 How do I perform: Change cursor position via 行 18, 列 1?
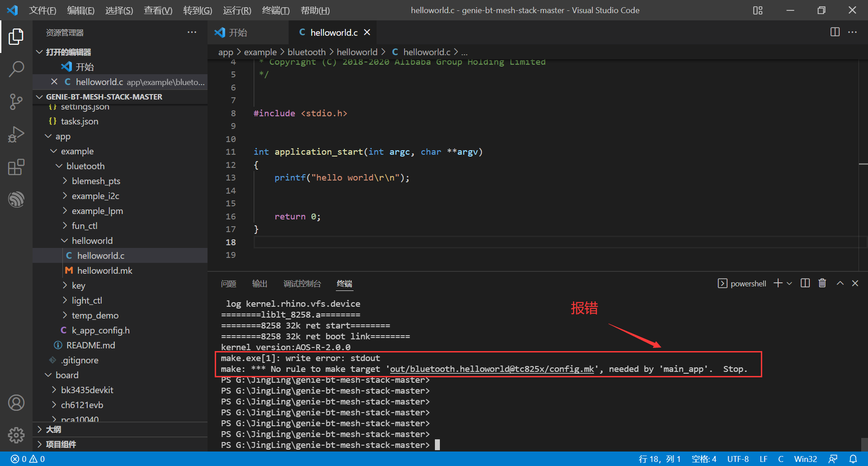point(660,459)
